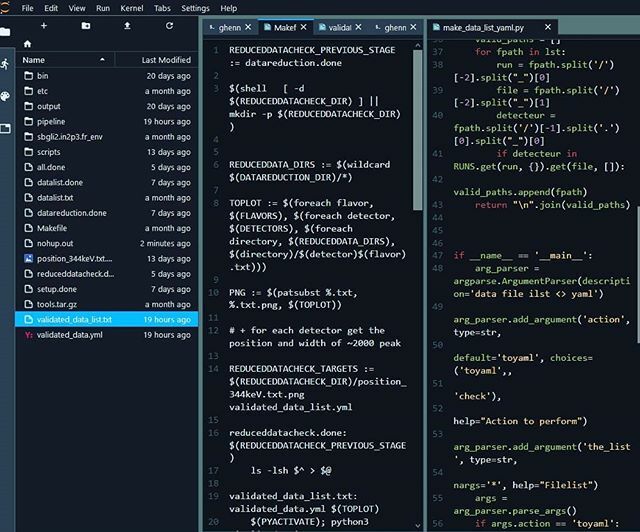
Task: Close the validat tab
Action: [x=358, y=27]
